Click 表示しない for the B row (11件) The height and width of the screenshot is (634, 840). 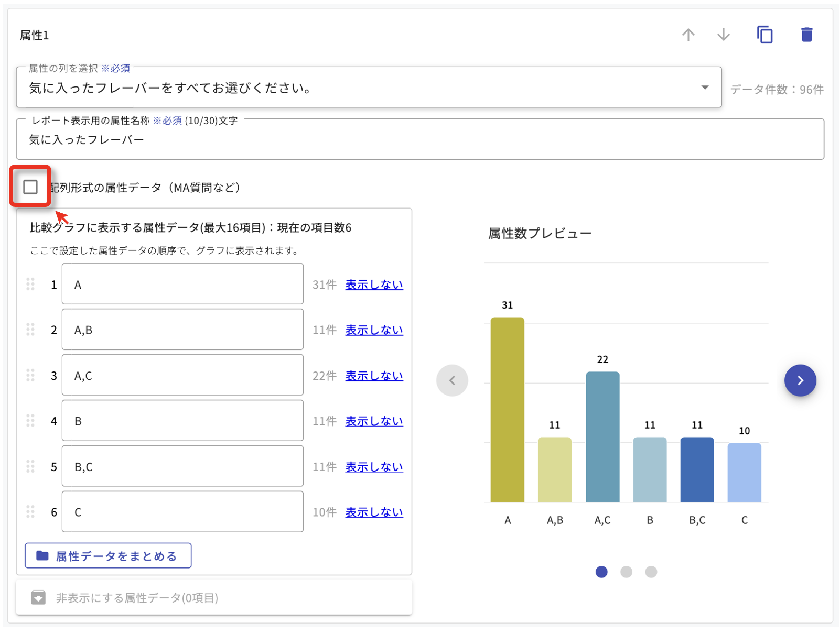(374, 421)
